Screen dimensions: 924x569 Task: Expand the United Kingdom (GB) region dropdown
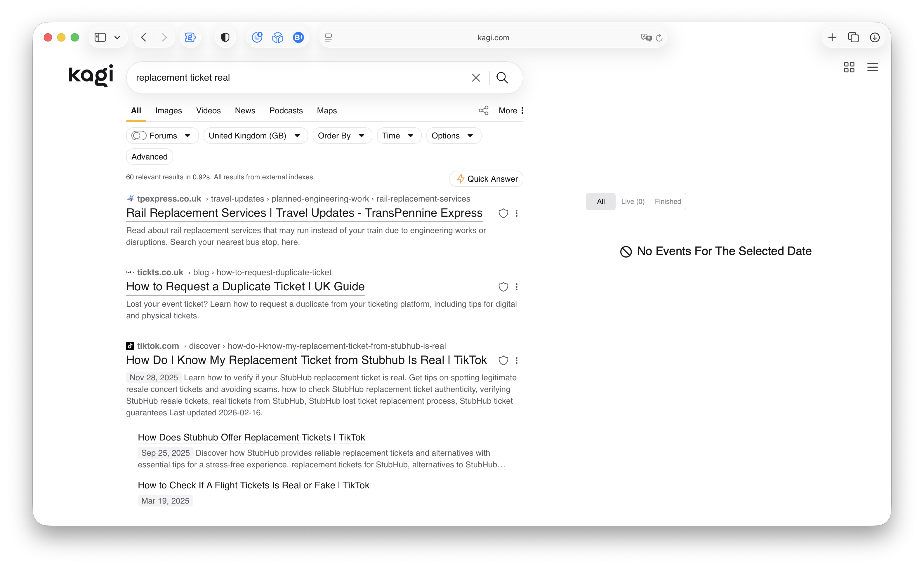point(256,136)
